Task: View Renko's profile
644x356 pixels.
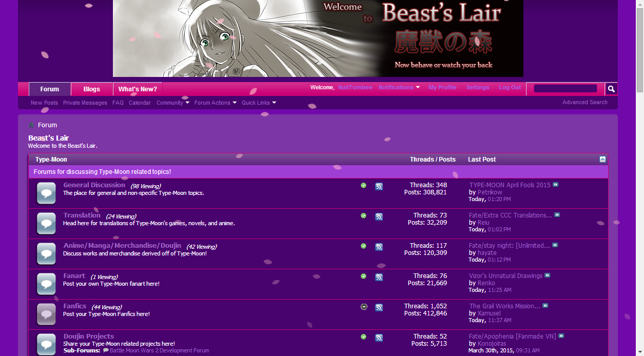Action: pos(486,283)
